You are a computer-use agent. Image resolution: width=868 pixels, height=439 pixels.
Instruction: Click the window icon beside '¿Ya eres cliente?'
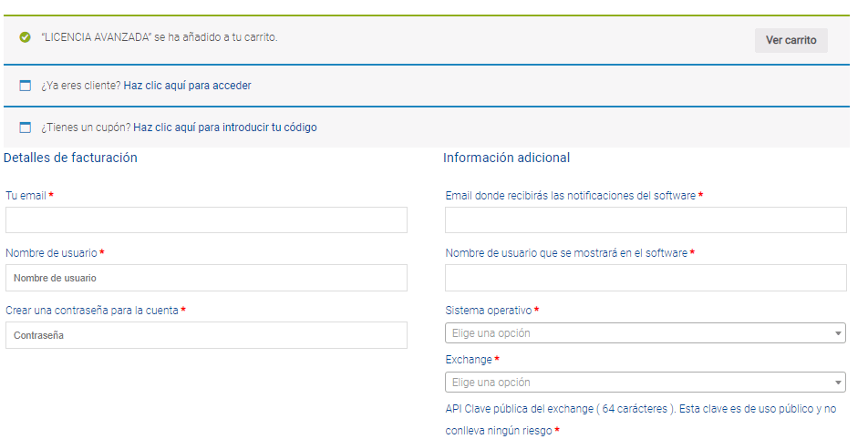25,85
